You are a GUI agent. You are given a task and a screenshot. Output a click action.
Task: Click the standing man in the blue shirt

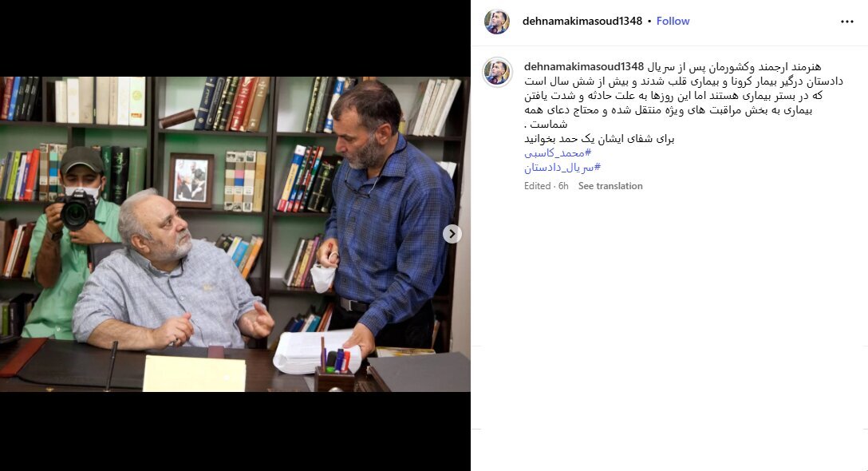(x=385, y=216)
